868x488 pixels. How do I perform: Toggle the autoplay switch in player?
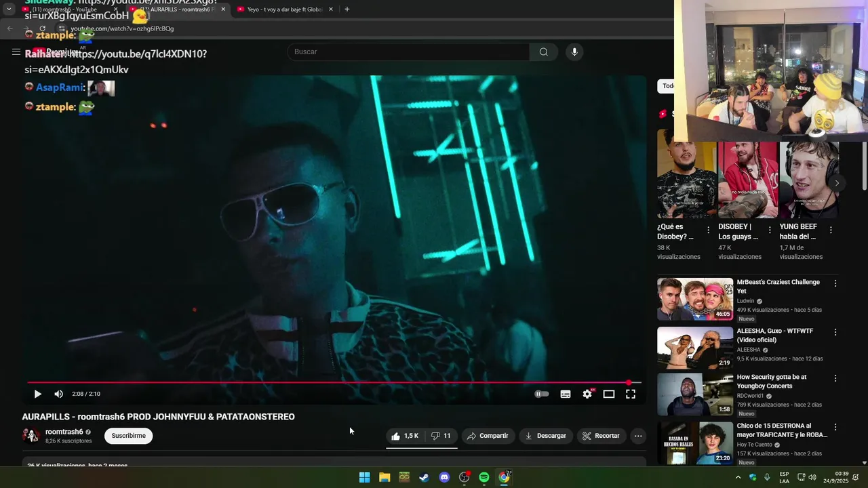click(541, 394)
